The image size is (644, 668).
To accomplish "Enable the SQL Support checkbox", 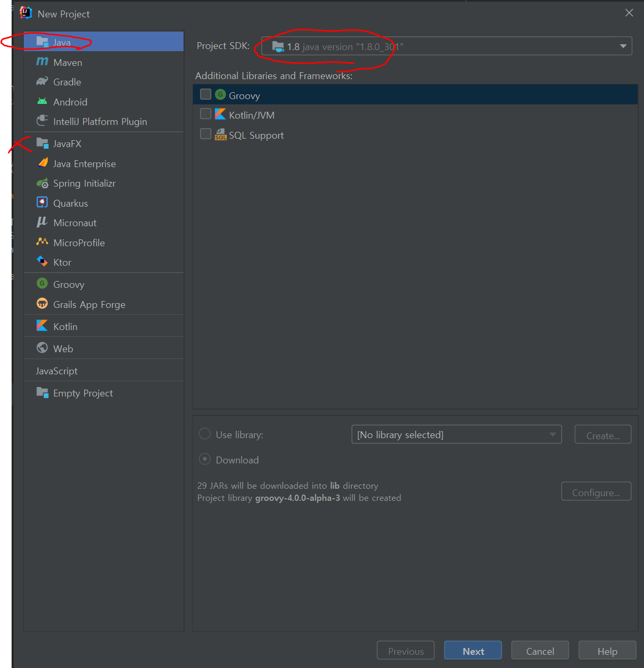I will (206, 134).
